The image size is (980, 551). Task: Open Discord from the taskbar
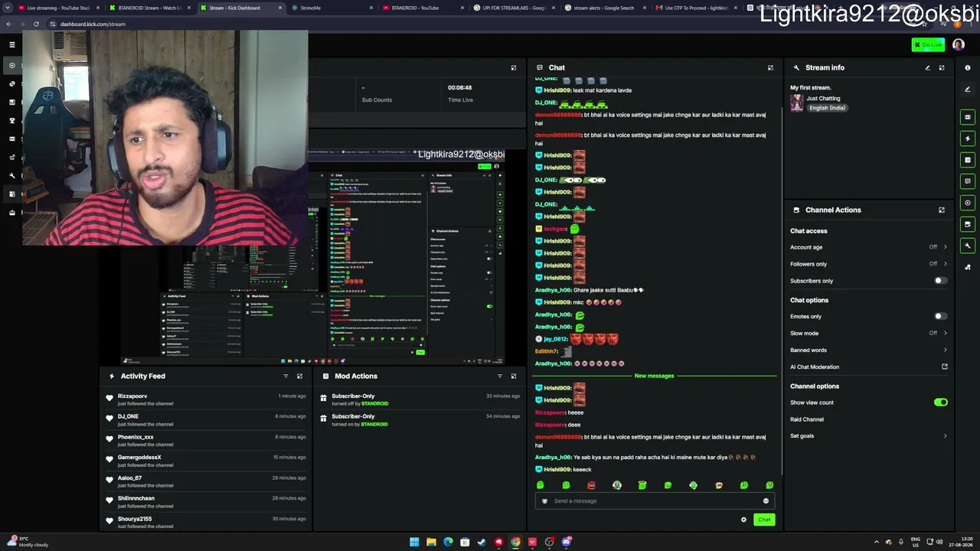point(566,542)
